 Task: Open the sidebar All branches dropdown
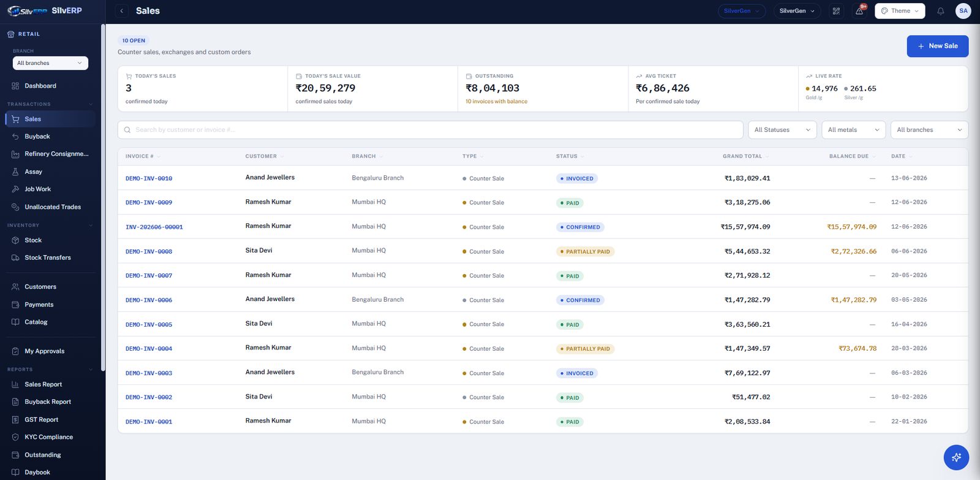[x=50, y=63]
